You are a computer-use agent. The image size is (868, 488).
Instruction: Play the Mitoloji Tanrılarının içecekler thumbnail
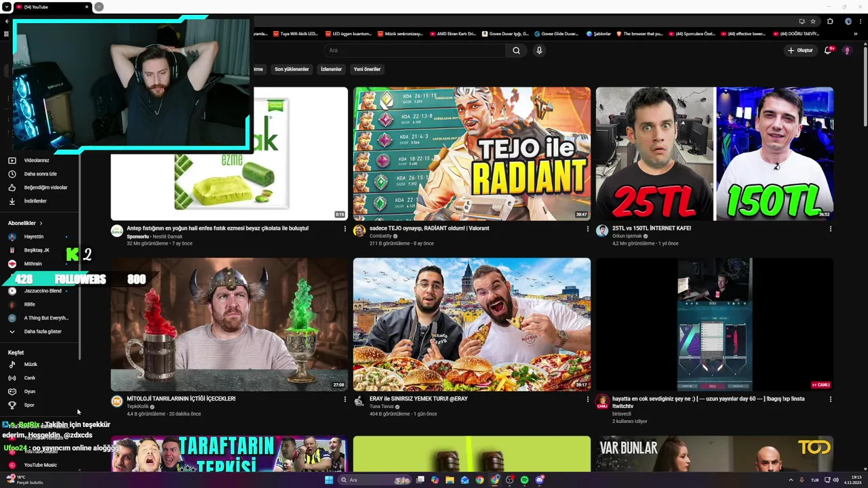(x=229, y=325)
